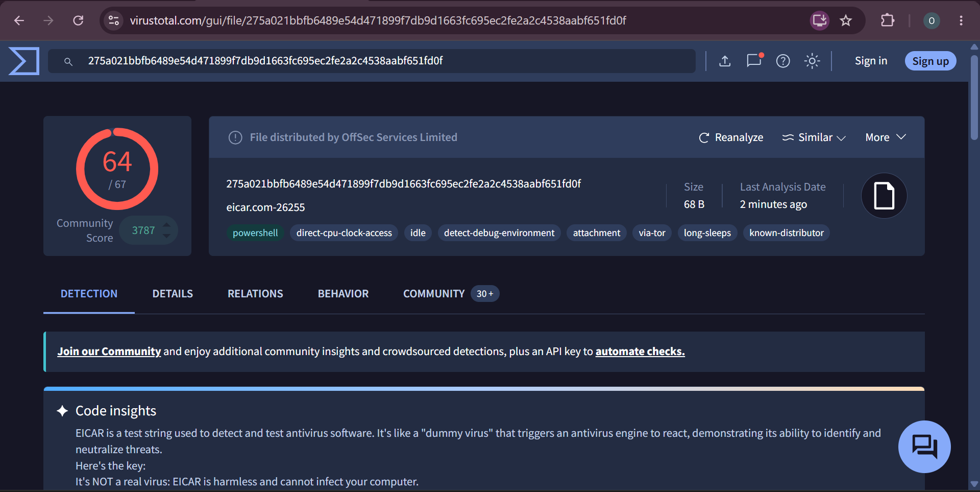Click the file type document icon

[884, 196]
